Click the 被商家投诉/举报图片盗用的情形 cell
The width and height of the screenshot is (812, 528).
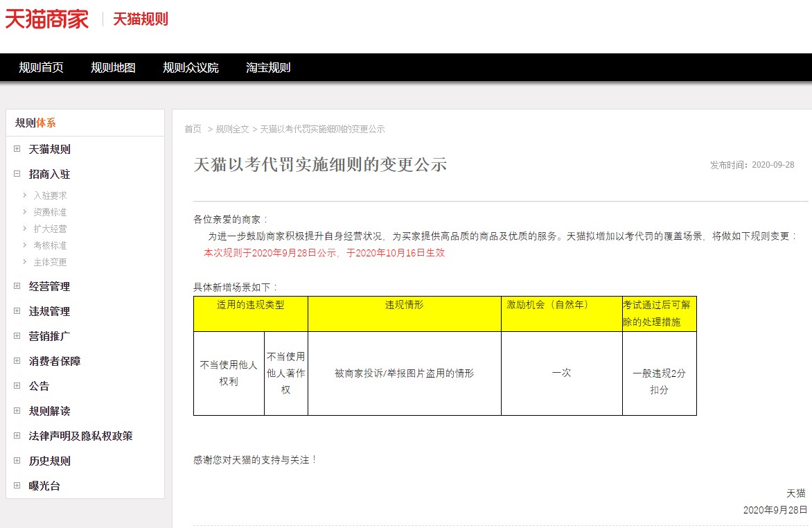pyautogui.click(x=405, y=373)
